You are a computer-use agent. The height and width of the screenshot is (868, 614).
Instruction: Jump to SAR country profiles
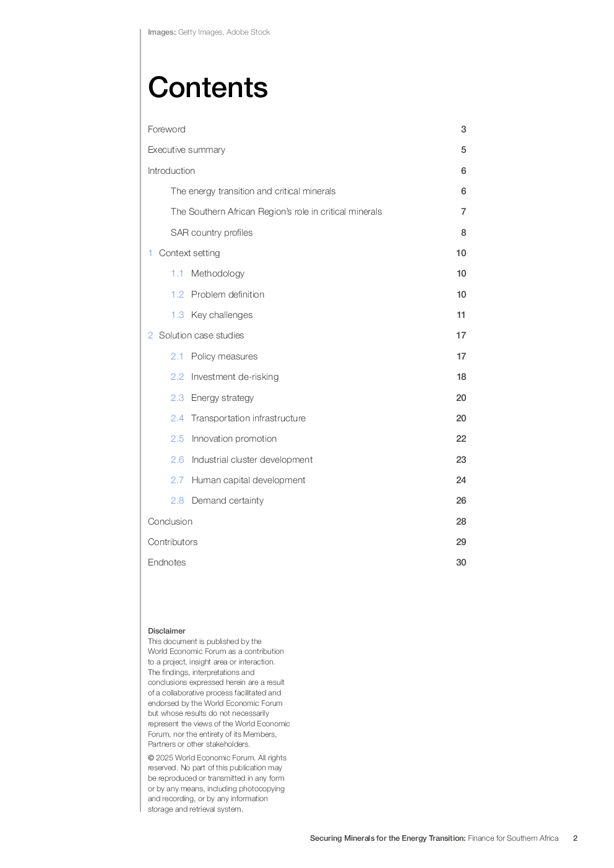(211, 233)
